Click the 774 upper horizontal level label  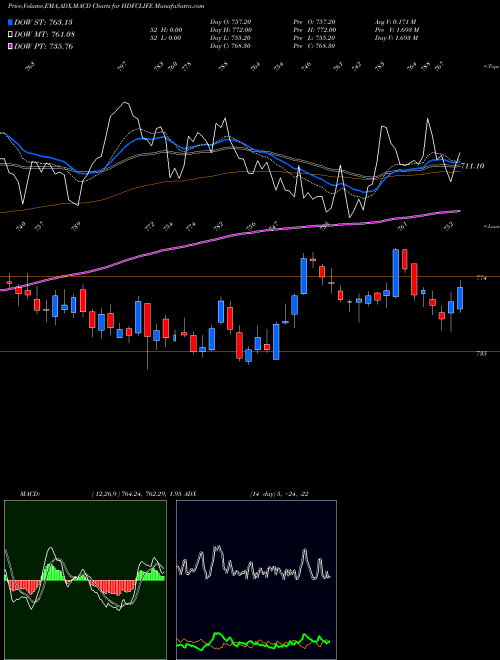[x=481, y=278]
